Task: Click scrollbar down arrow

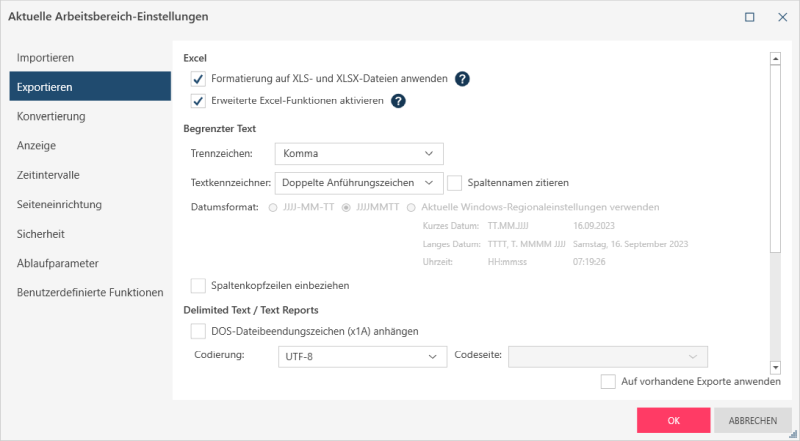Action: coord(774,368)
